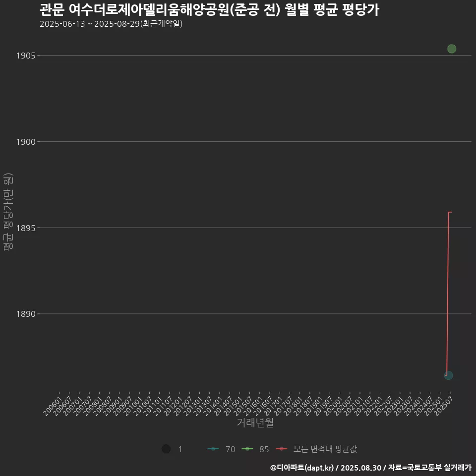The height and width of the screenshot is (476, 476).
Task: Select the green 85 legend marker
Action: click(247, 449)
